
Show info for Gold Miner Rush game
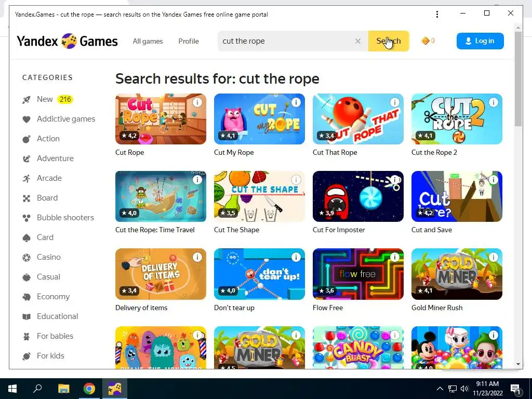494,257
